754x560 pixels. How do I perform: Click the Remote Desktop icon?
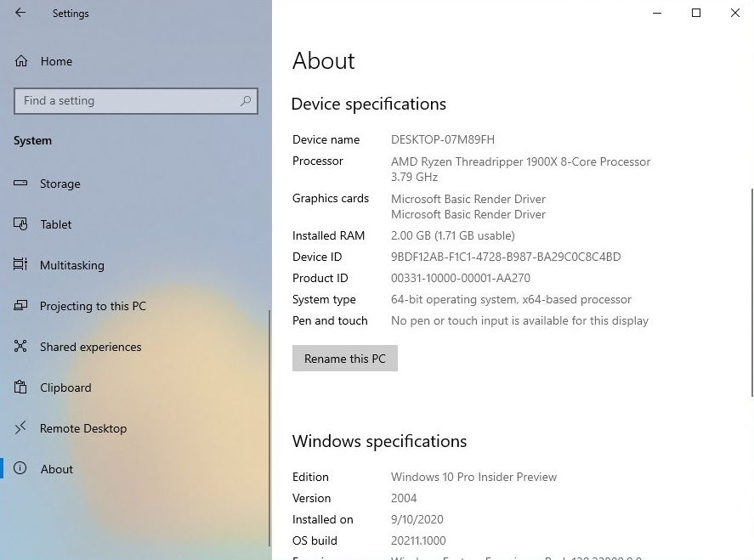click(20, 427)
